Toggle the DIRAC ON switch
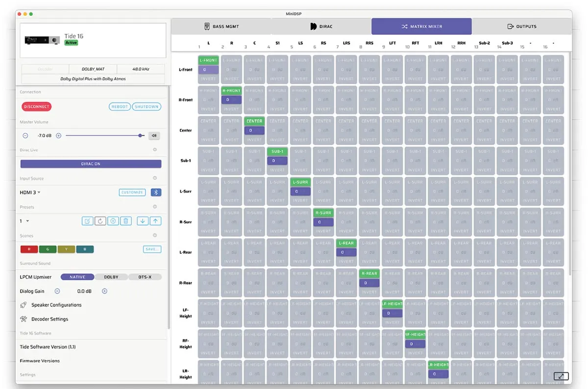Screen dimensions: 588x389 coord(91,164)
